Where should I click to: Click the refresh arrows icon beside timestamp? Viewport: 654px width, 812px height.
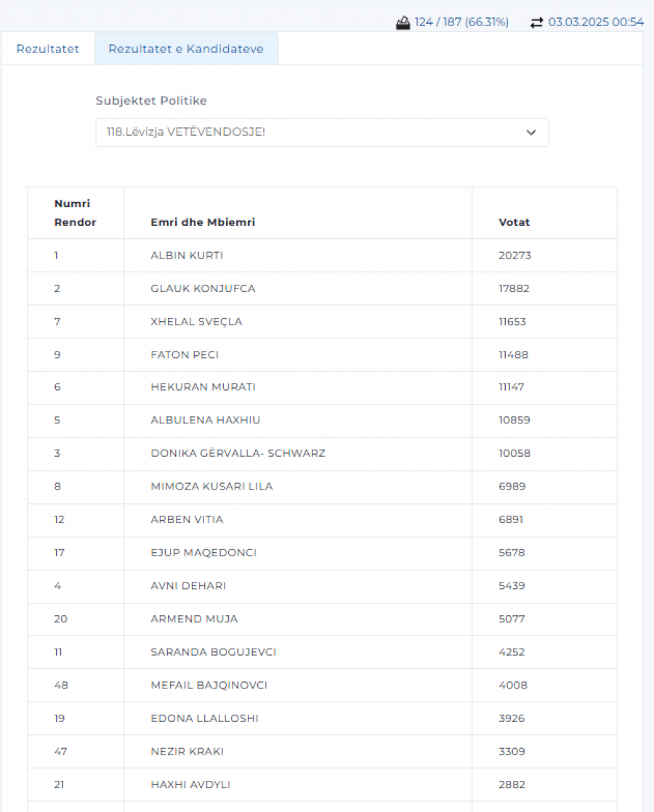(x=536, y=23)
